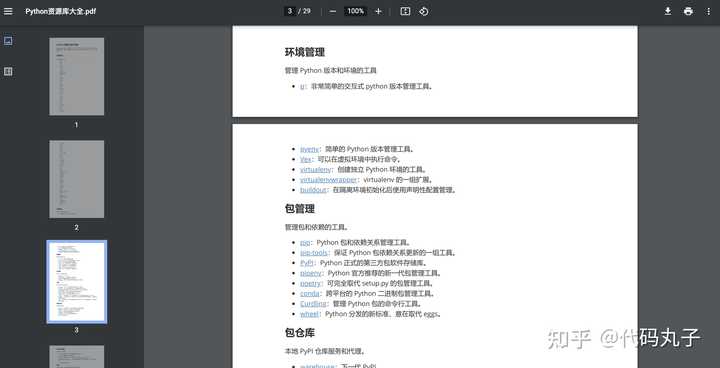Download the PDF file

pyautogui.click(x=668, y=11)
